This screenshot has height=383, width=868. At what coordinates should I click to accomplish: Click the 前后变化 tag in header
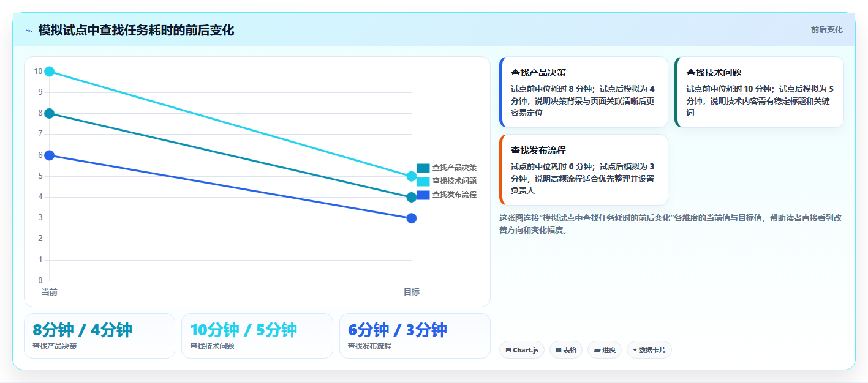click(x=826, y=29)
